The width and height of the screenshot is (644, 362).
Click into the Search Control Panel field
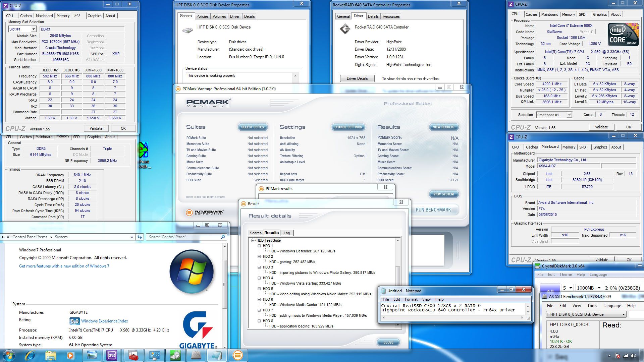(x=183, y=237)
